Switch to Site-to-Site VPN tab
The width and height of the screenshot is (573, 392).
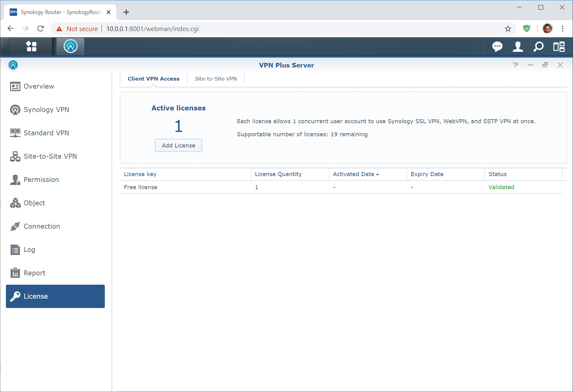point(216,79)
